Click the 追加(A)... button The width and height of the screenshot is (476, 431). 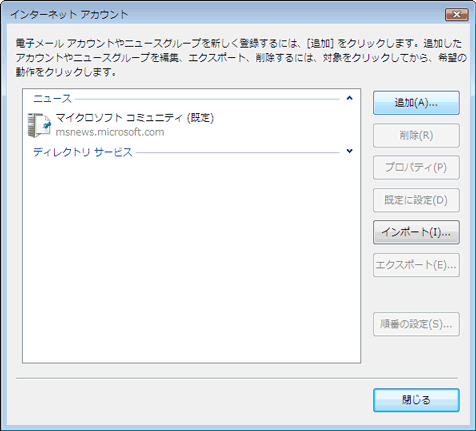[x=416, y=103]
